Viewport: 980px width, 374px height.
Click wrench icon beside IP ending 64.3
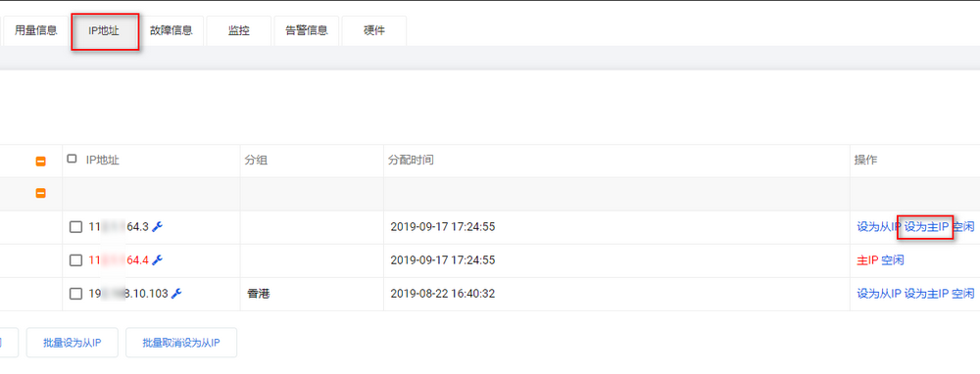pos(158,227)
